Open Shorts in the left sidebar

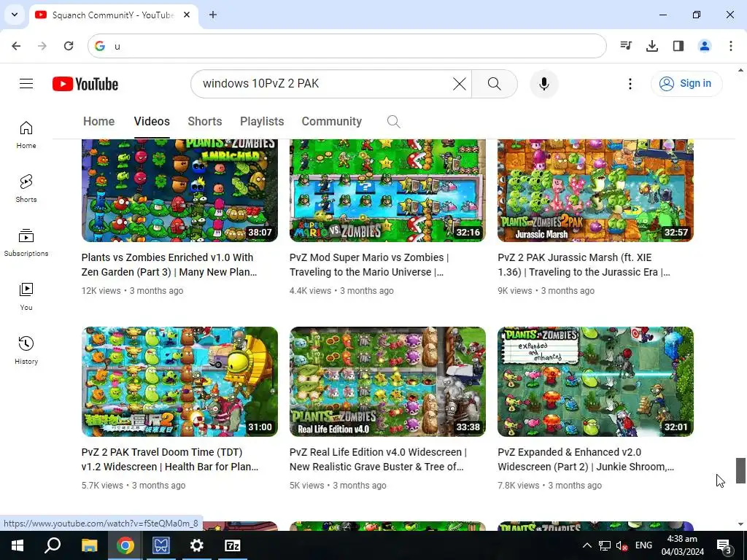coord(26,189)
